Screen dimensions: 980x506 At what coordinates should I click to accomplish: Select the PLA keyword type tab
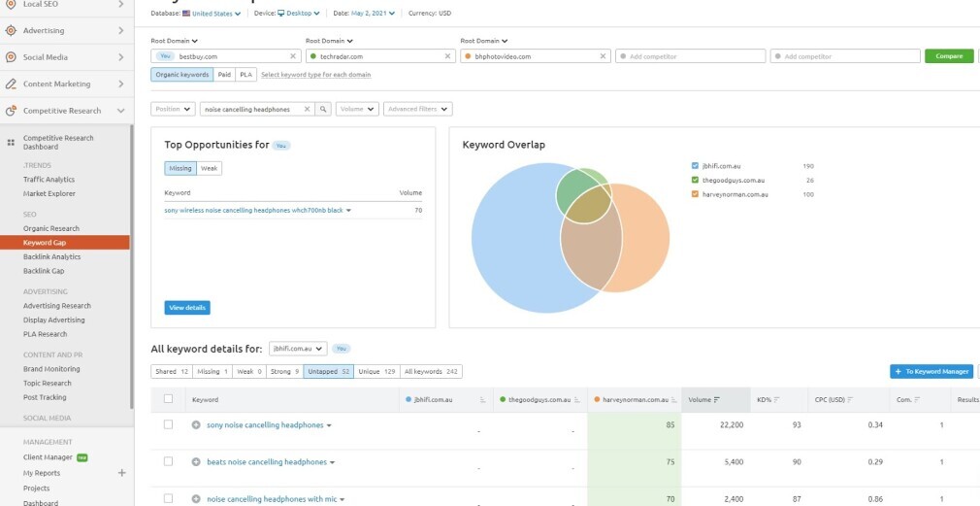click(x=246, y=75)
